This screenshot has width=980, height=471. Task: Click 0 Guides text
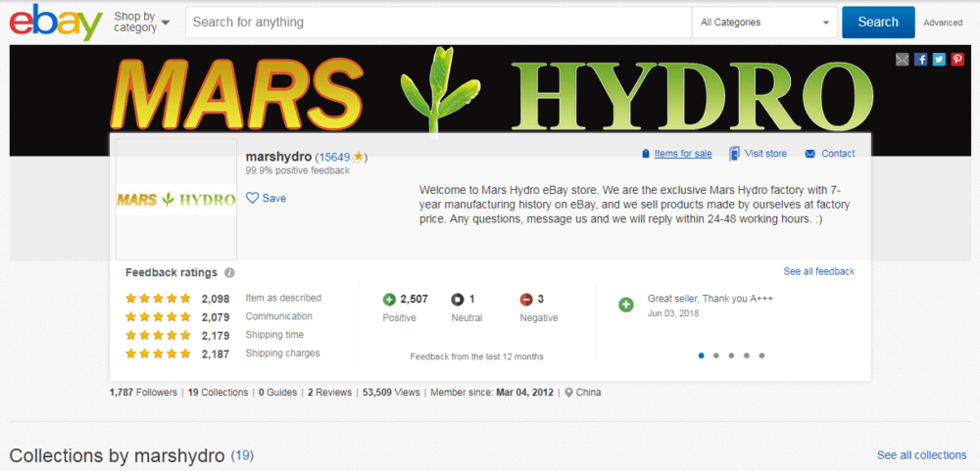277,393
